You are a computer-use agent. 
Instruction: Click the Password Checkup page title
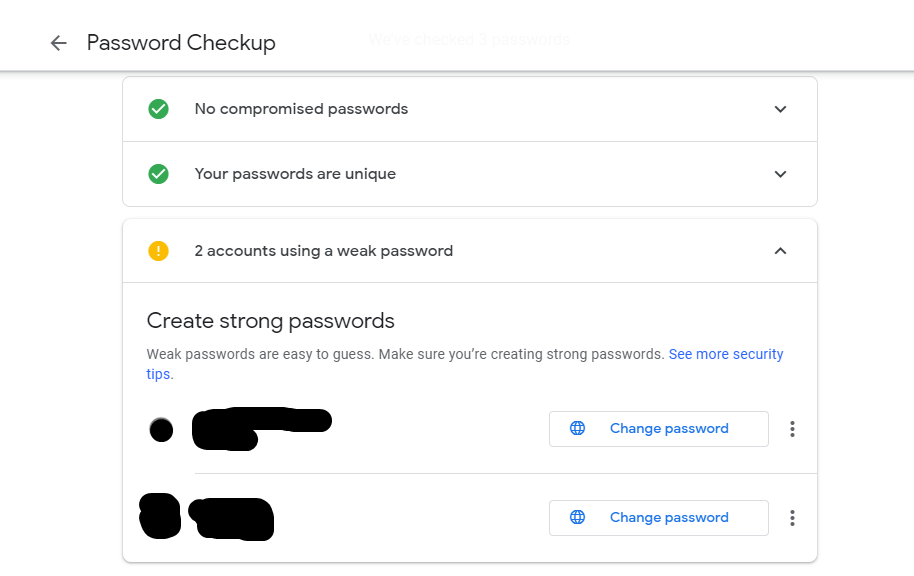[x=181, y=43]
